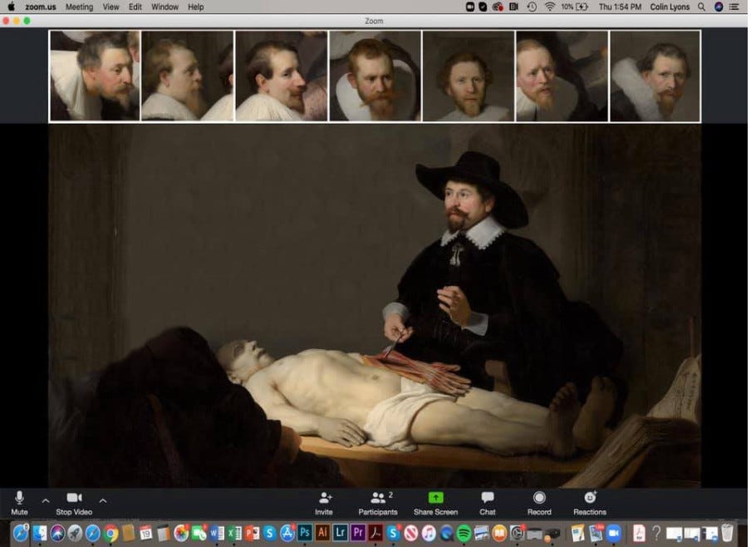Launch Photoshop from the Dock

[x=305, y=533]
